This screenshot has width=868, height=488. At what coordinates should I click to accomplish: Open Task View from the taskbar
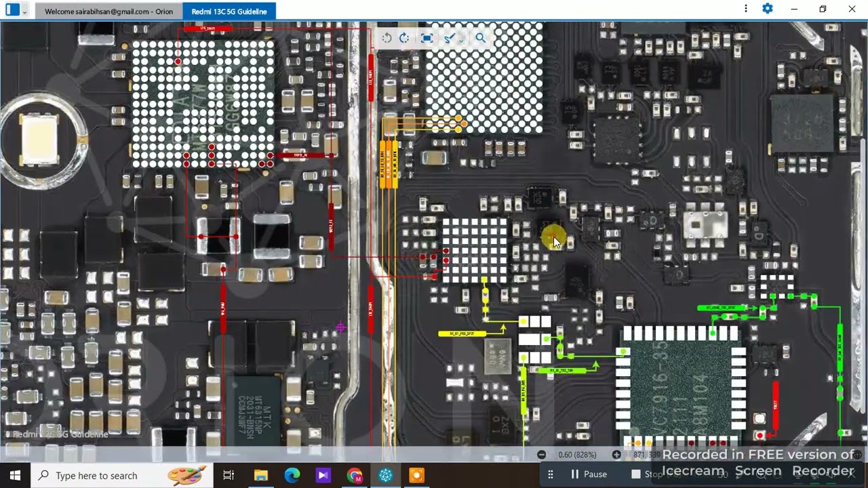(x=229, y=475)
